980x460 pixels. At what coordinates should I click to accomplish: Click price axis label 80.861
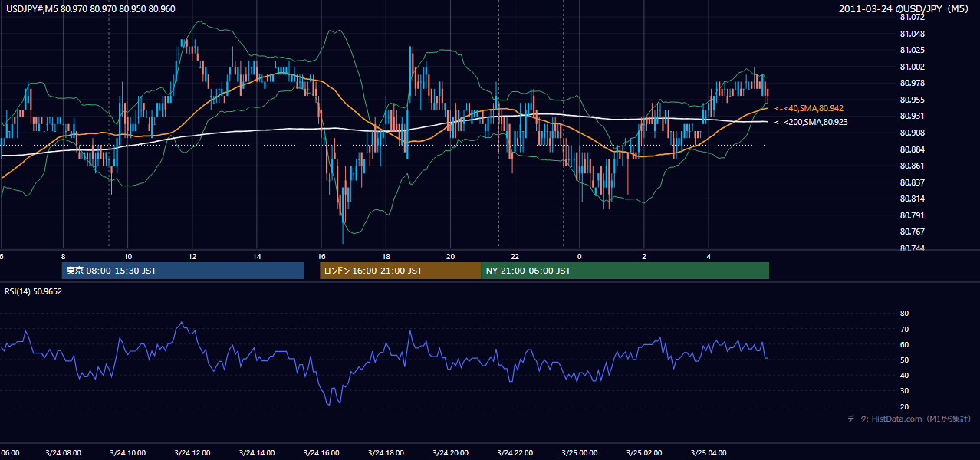(911, 166)
